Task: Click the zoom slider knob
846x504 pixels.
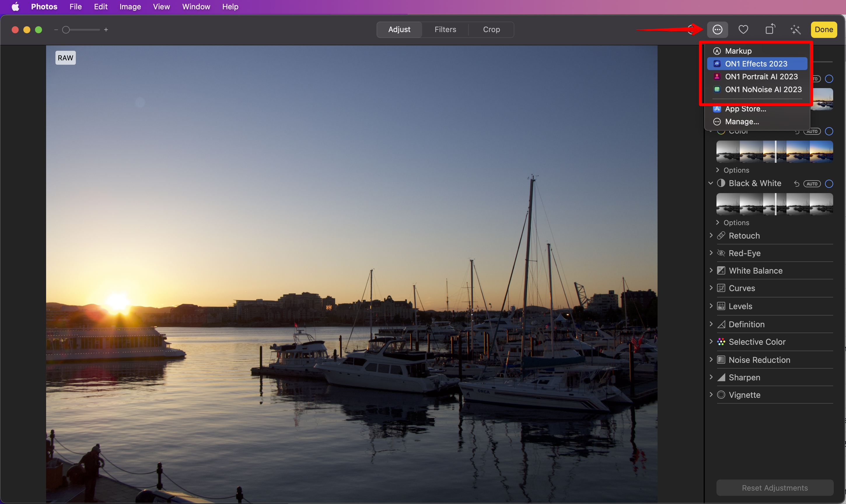Action: (x=66, y=30)
